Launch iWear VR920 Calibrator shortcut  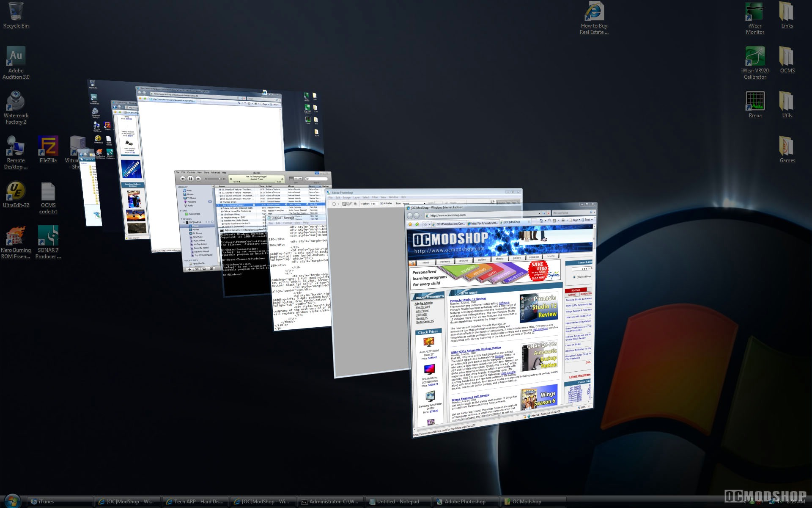[755, 63]
